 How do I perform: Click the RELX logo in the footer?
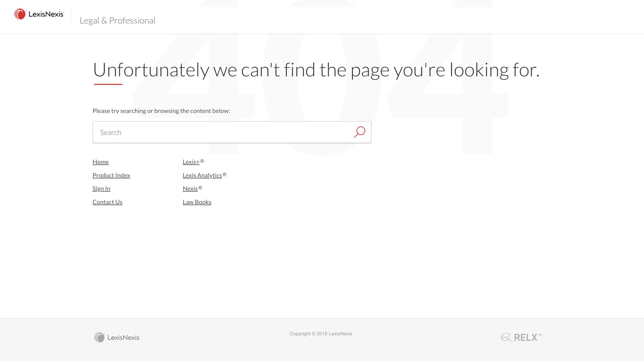point(521,337)
